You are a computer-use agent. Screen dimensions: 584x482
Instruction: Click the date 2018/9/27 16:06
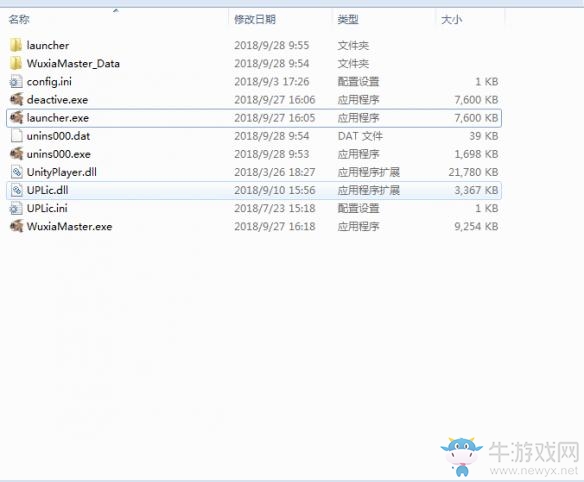coord(274,100)
